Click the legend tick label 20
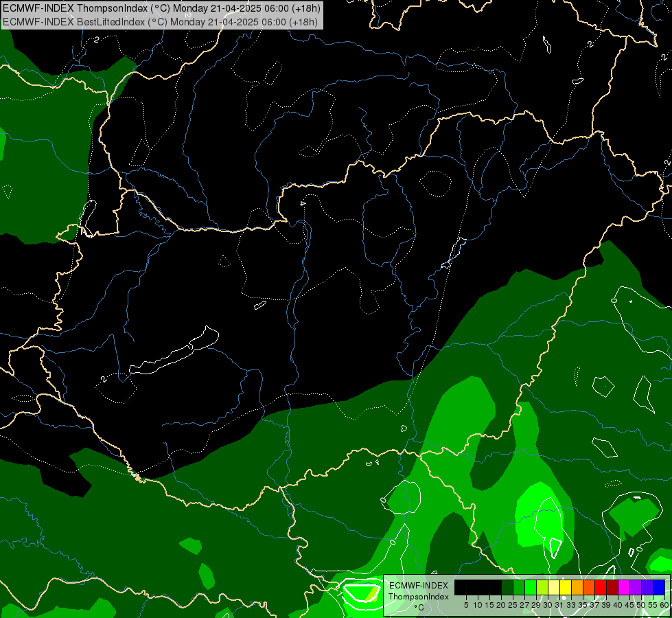Viewport: 672px width, 618px height. pyautogui.click(x=502, y=605)
